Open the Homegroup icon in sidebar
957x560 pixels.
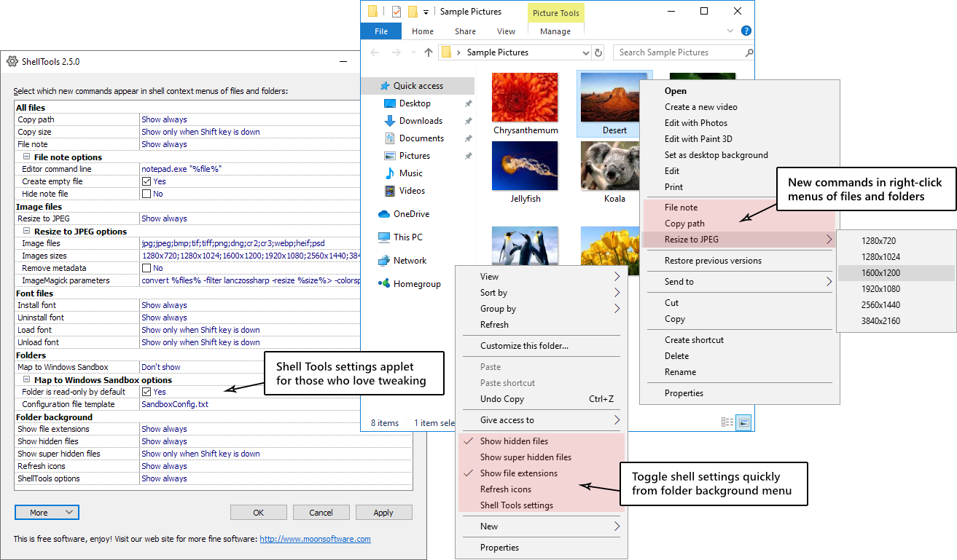point(384,284)
